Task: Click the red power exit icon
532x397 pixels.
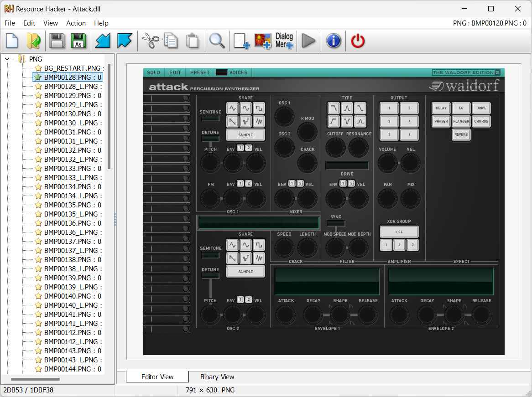Action: [358, 41]
